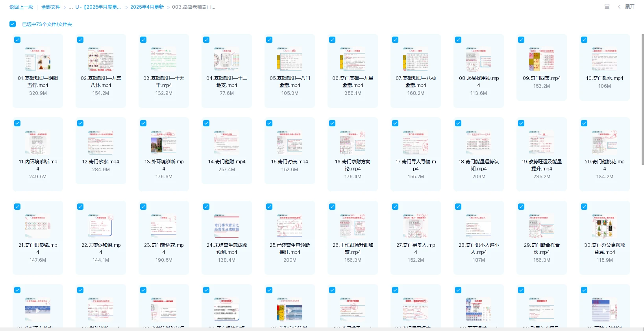Open thumbnail of 02.基础知识—九宫八卦.mp4

click(101, 59)
